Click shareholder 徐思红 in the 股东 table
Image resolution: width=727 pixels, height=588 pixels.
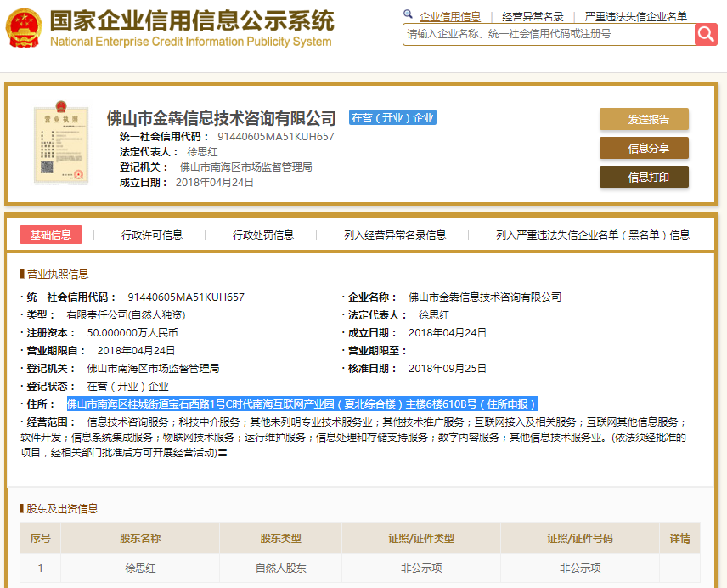(143, 568)
